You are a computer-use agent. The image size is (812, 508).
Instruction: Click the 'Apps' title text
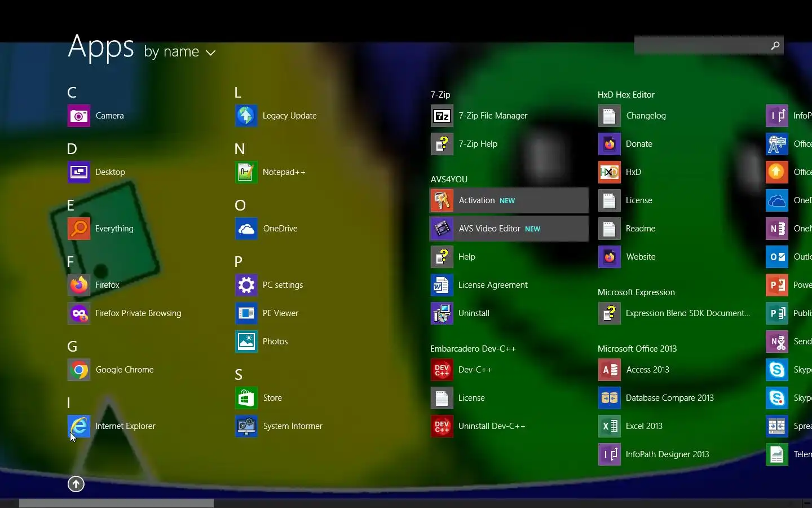[x=101, y=46]
